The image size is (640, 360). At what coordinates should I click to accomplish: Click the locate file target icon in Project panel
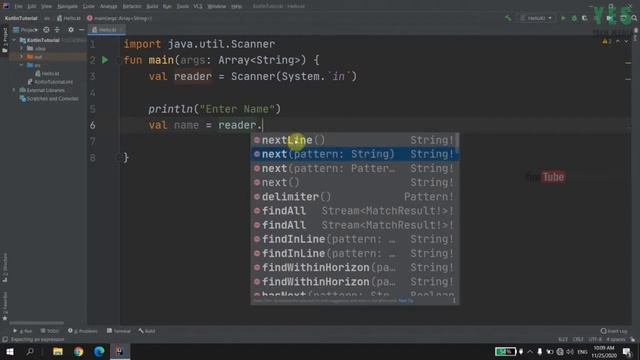pyautogui.click(x=46, y=30)
